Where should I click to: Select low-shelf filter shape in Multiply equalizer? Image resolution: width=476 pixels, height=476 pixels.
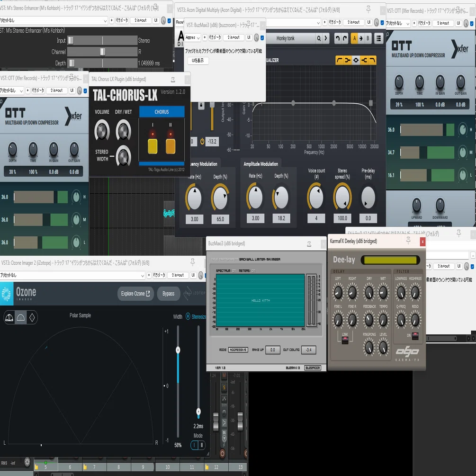pyautogui.click(x=348, y=60)
